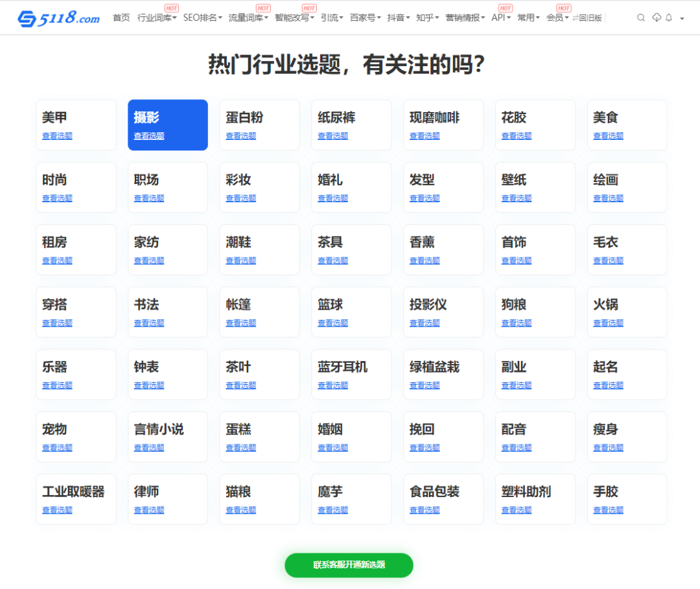
Task: Open 查看选题 under 香薰
Action: [425, 260]
